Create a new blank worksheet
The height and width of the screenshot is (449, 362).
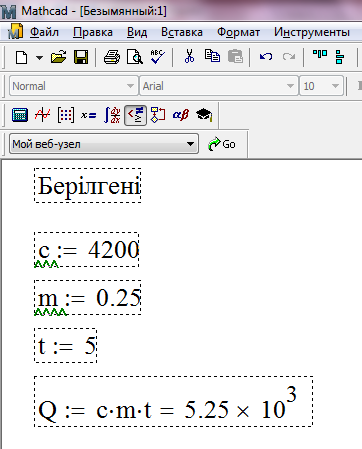pyautogui.click(x=22, y=57)
